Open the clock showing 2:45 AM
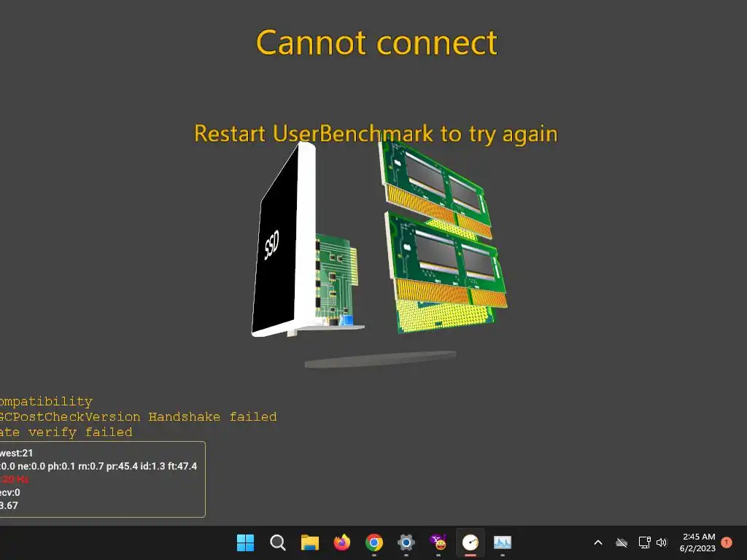 click(x=697, y=542)
